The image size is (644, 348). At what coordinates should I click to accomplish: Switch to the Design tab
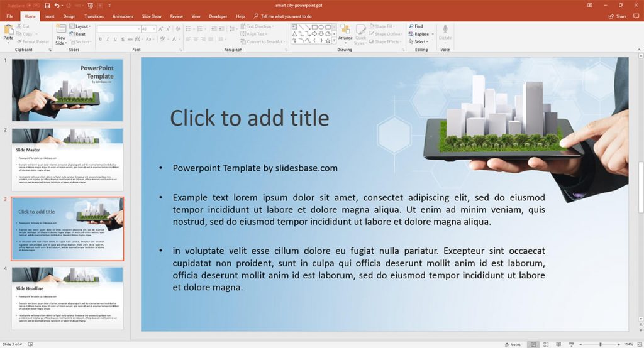point(69,16)
